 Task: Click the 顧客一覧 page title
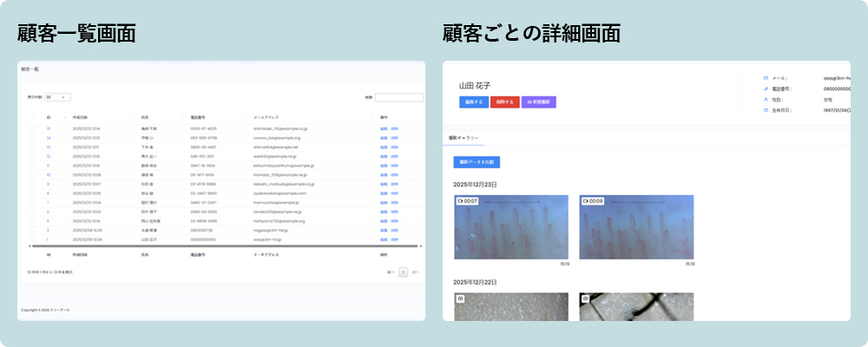30,69
